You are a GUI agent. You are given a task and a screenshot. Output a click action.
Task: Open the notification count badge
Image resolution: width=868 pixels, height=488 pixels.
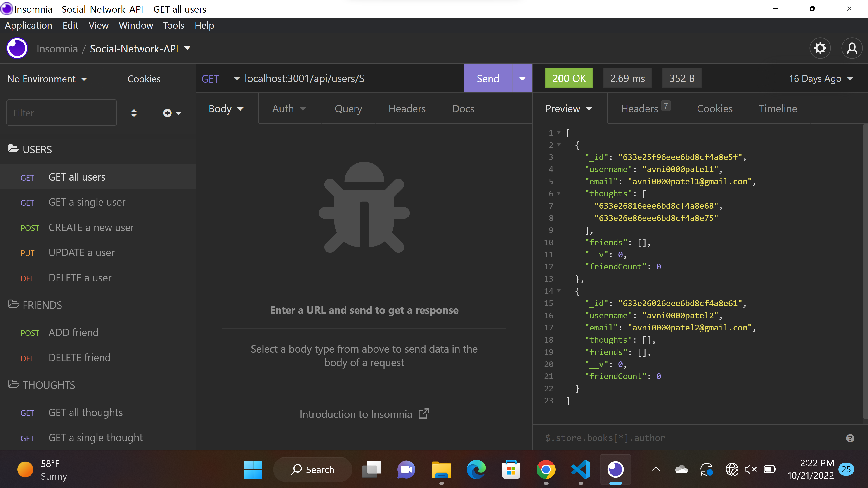(x=846, y=469)
